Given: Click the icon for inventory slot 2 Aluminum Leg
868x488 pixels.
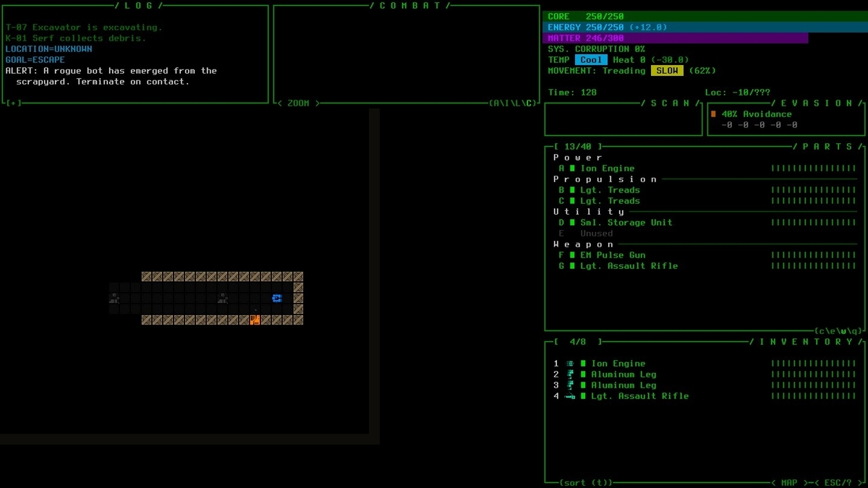Looking at the screenshot, I should pos(570,374).
